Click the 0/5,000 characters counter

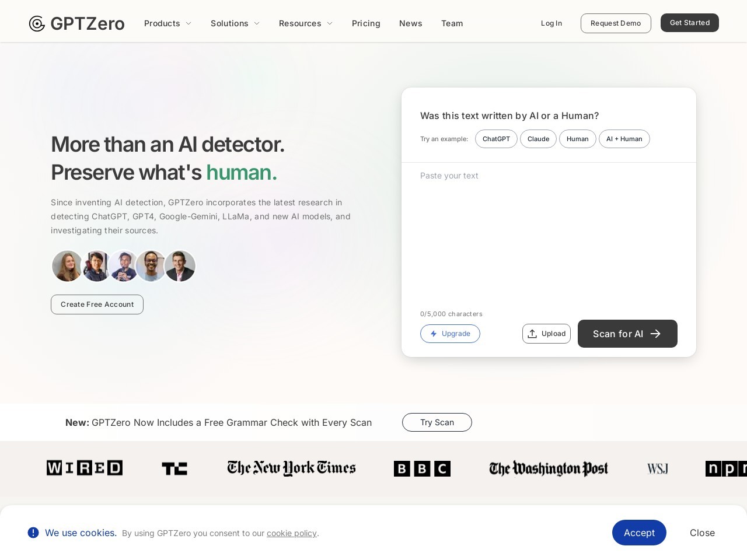pyautogui.click(x=451, y=314)
